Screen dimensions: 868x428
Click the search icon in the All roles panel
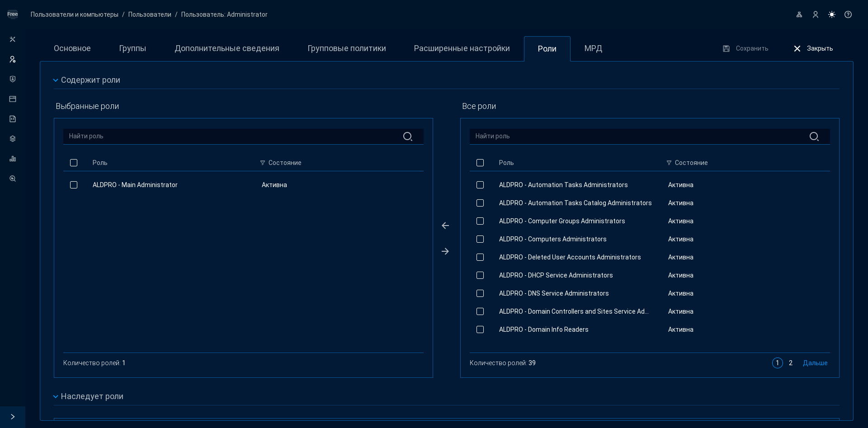click(x=814, y=136)
